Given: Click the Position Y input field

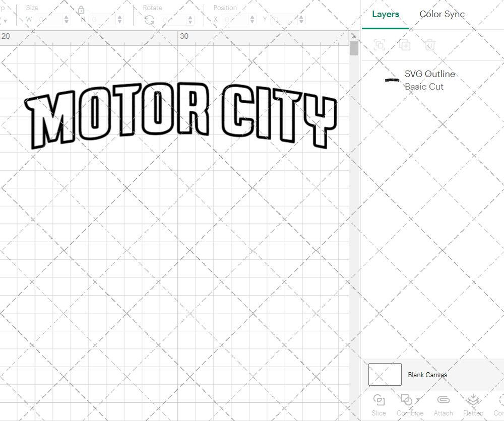Looking at the screenshot, I should click(284, 20).
